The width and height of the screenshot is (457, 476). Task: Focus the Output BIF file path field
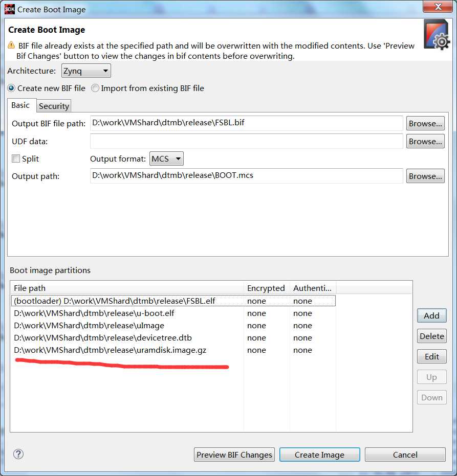[247, 123]
